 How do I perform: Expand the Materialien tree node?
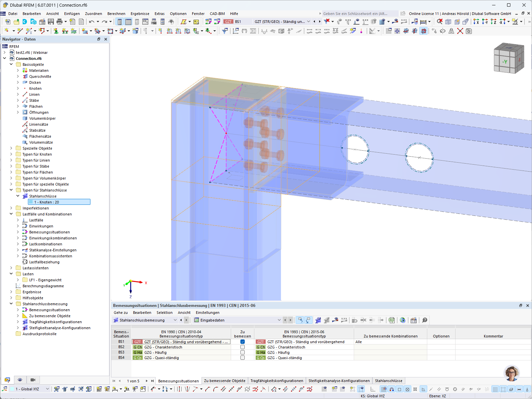tap(18, 70)
